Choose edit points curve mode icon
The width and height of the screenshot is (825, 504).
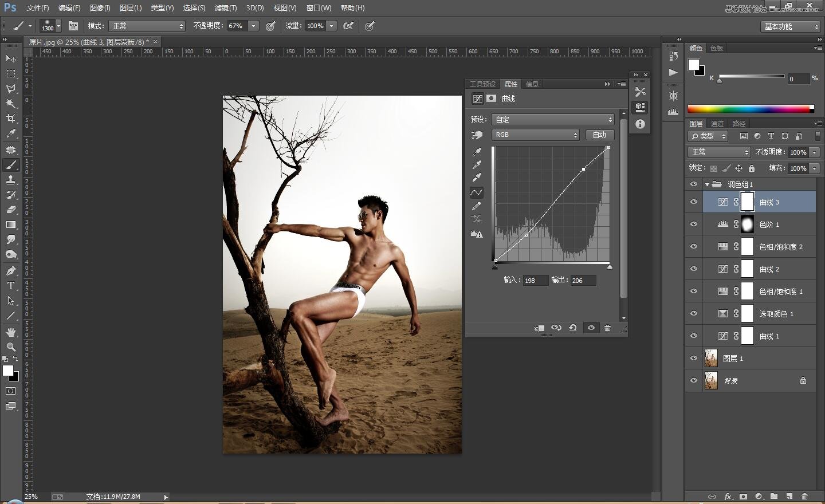tap(477, 192)
